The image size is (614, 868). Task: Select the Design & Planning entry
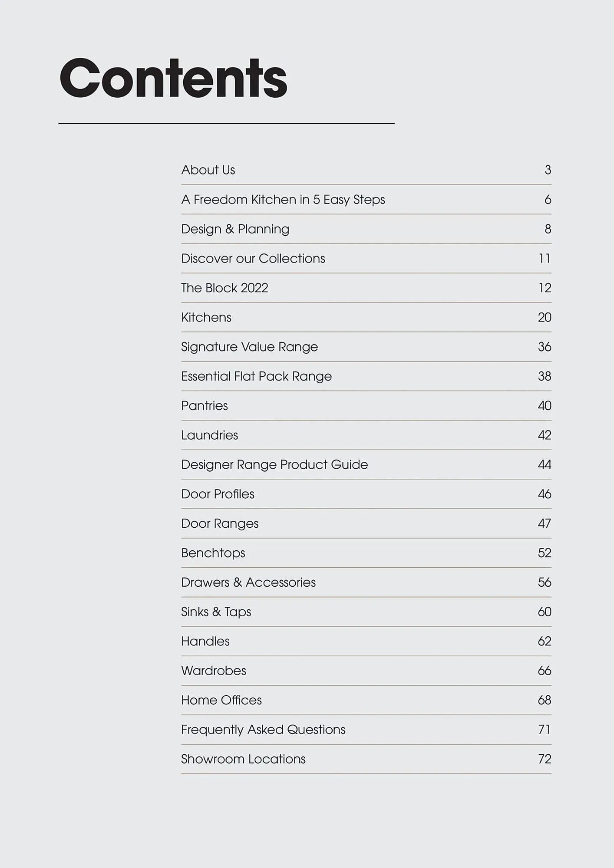[x=235, y=229]
